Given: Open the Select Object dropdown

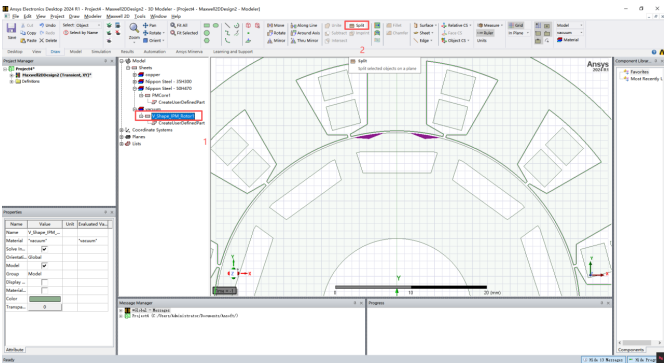Looking at the screenshot, I should click(x=88, y=25).
